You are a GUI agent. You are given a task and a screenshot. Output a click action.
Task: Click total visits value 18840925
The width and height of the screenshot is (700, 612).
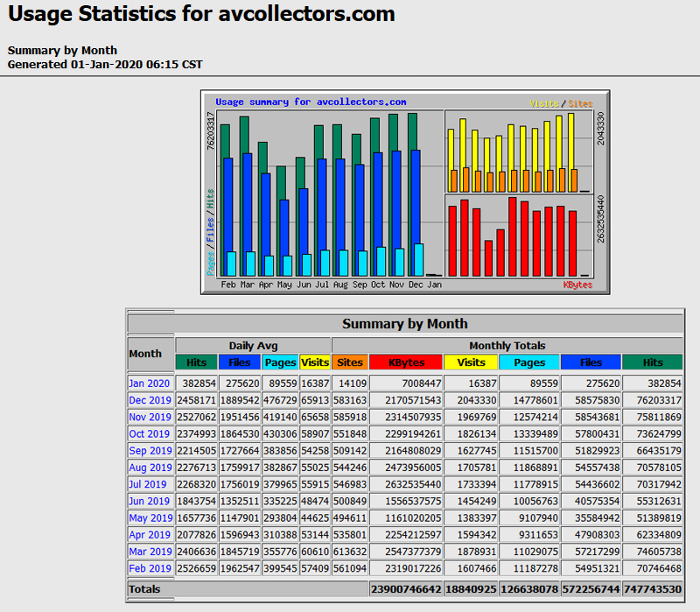click(471, 589)
